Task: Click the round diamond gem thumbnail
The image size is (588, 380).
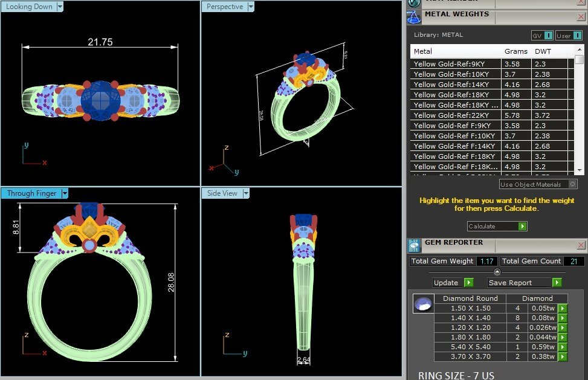Action: [423, 303]
